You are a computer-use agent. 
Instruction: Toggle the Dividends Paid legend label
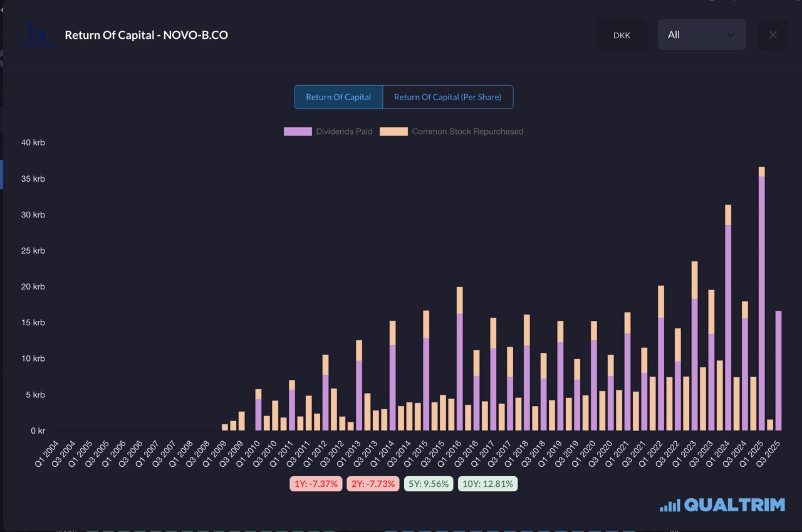pos(344,132)
